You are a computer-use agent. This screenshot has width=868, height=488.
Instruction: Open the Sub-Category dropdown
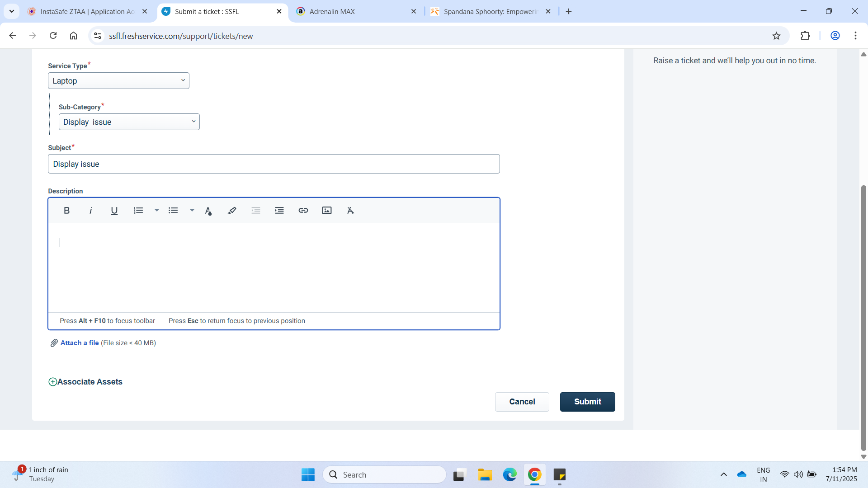point(129,122)
